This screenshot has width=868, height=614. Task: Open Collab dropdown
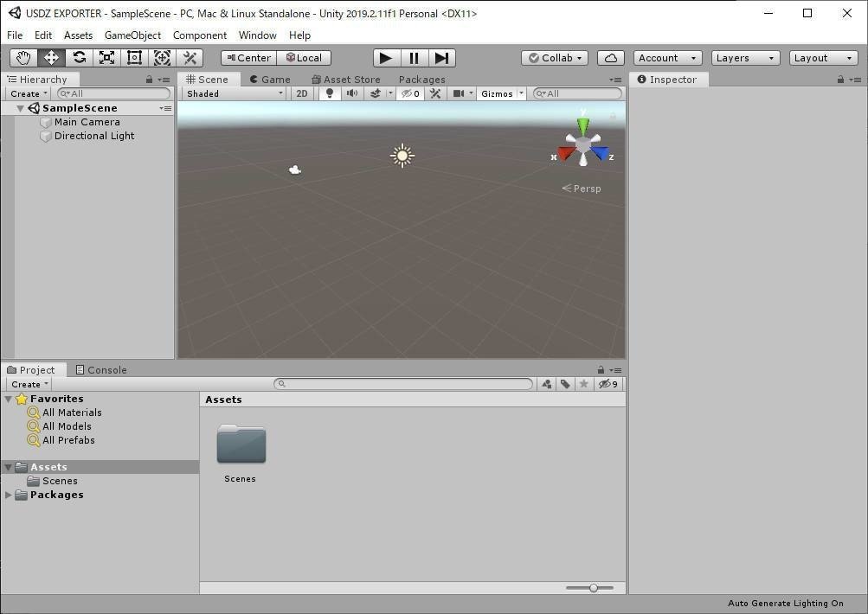point(555,58)
